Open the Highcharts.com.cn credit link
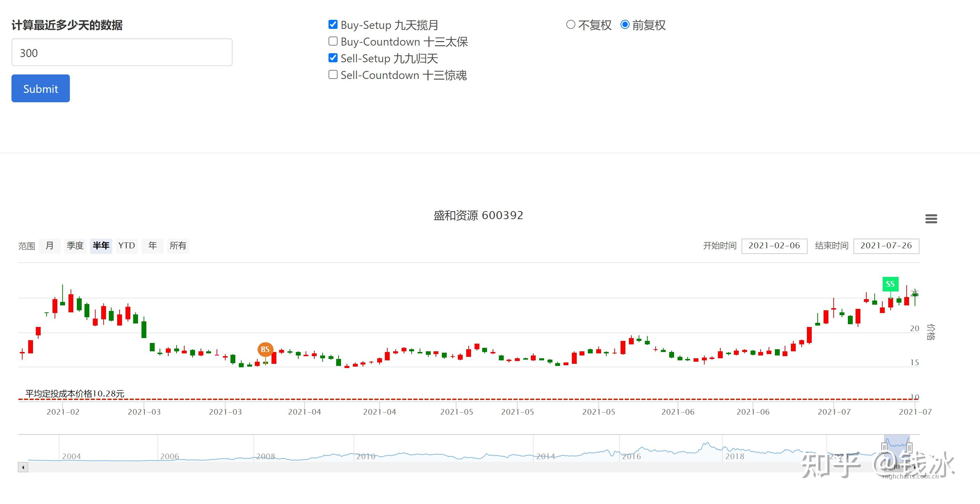 (x=910, y=476)
